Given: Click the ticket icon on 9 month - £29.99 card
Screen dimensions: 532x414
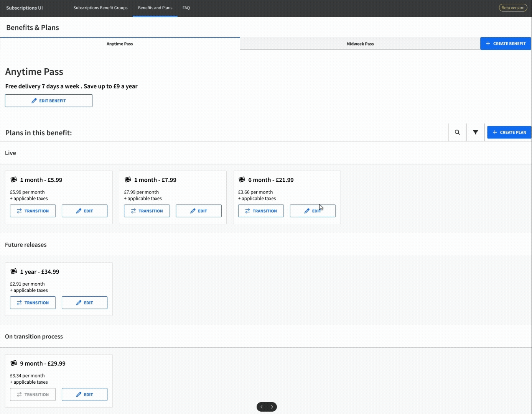Looking at the screenshot, I should click(14, 363).
